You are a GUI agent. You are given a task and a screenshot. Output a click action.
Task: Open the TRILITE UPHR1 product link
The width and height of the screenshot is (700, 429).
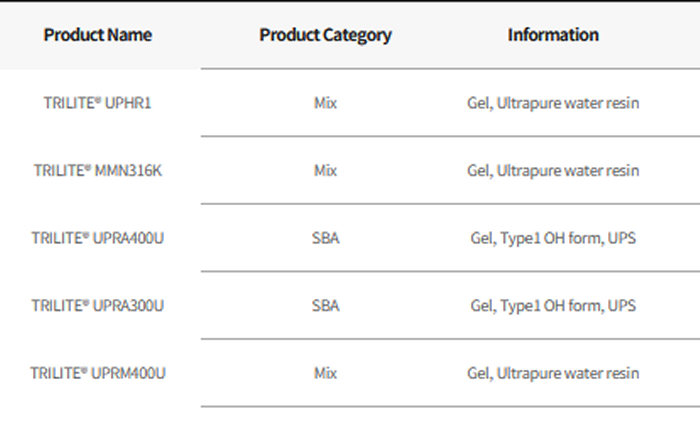(x=97, y=103)
